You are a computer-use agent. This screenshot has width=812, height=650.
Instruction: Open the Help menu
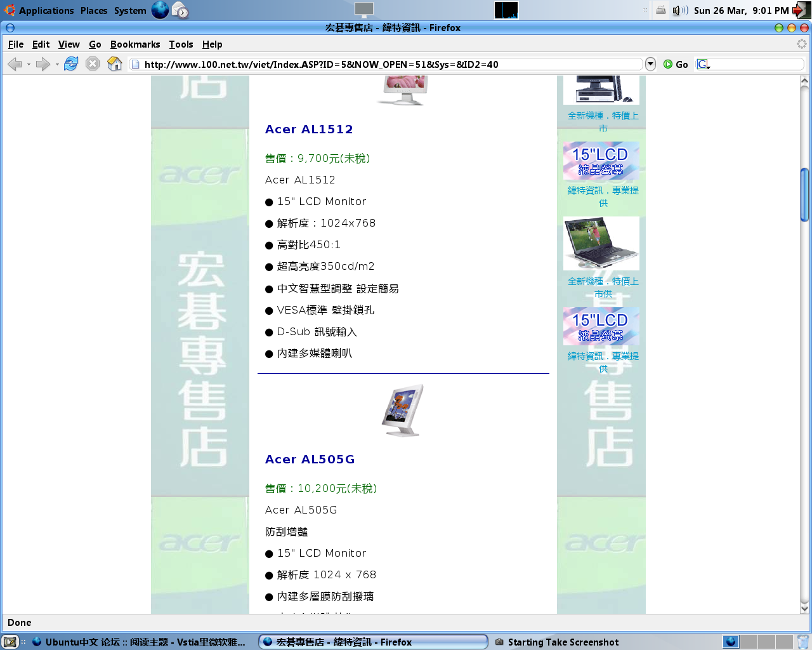(212, 44)
